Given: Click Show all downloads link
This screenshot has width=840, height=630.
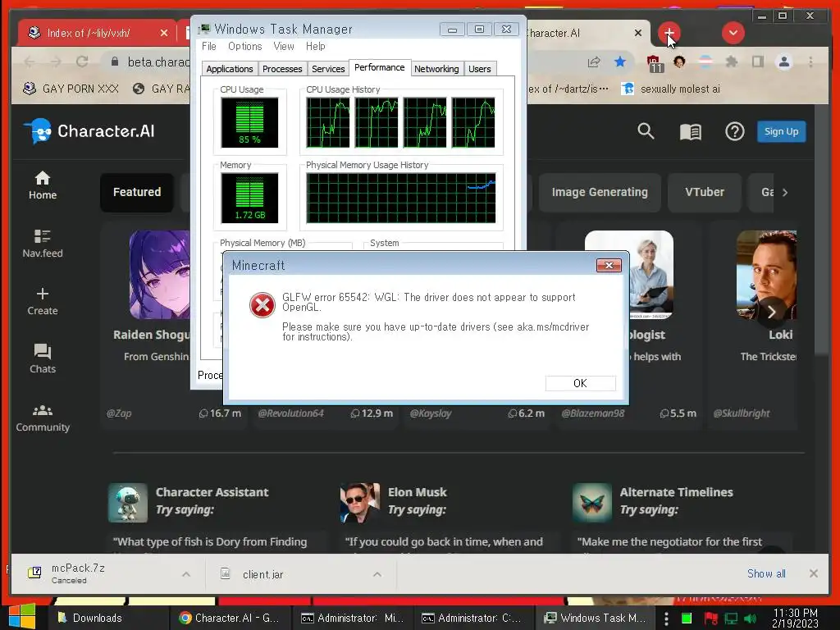Looking at the screenshot, I should point(766,573).
